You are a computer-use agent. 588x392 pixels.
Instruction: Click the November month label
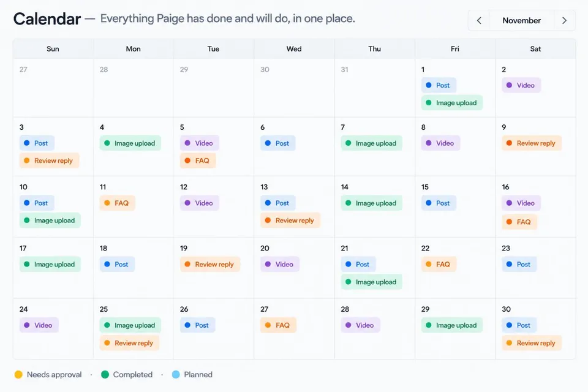click(522, 21)
